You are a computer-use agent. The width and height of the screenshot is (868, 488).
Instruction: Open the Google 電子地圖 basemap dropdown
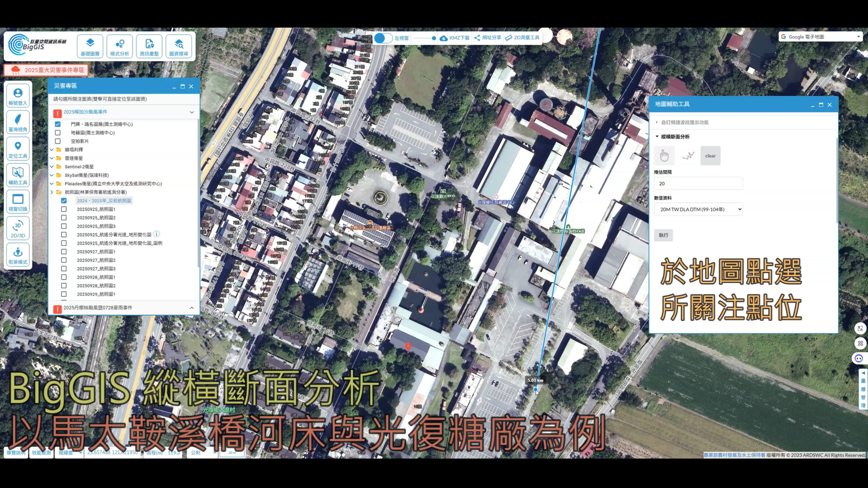(x=821, y=37)
